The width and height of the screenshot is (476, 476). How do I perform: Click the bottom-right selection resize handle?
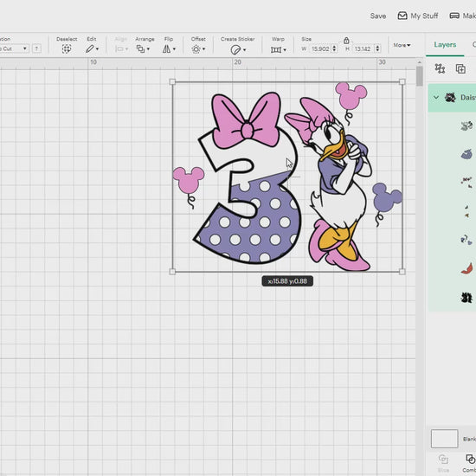402,272
